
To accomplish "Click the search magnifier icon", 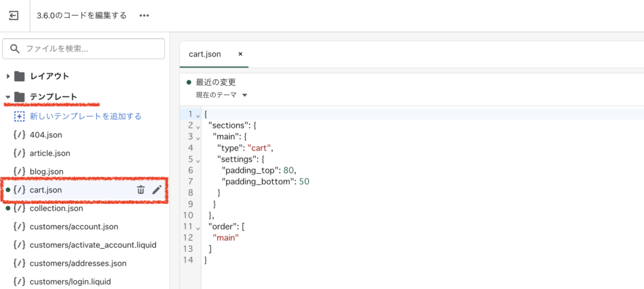I will coord(15,49).
